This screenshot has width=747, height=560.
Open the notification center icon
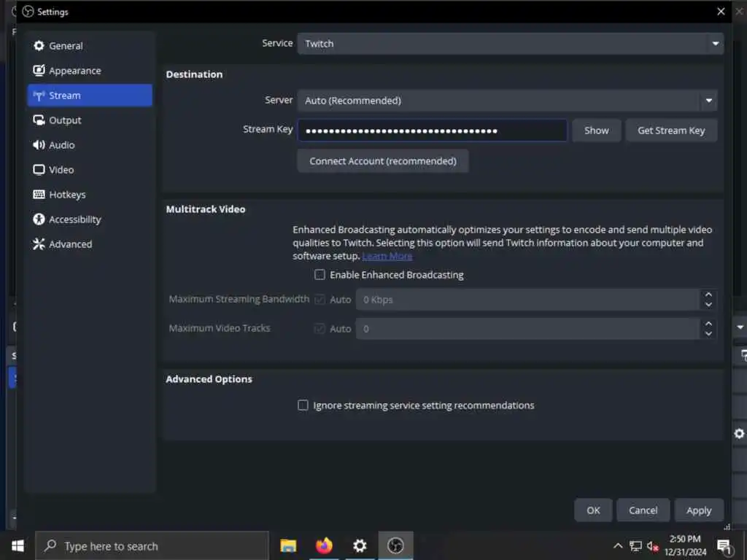724,546
